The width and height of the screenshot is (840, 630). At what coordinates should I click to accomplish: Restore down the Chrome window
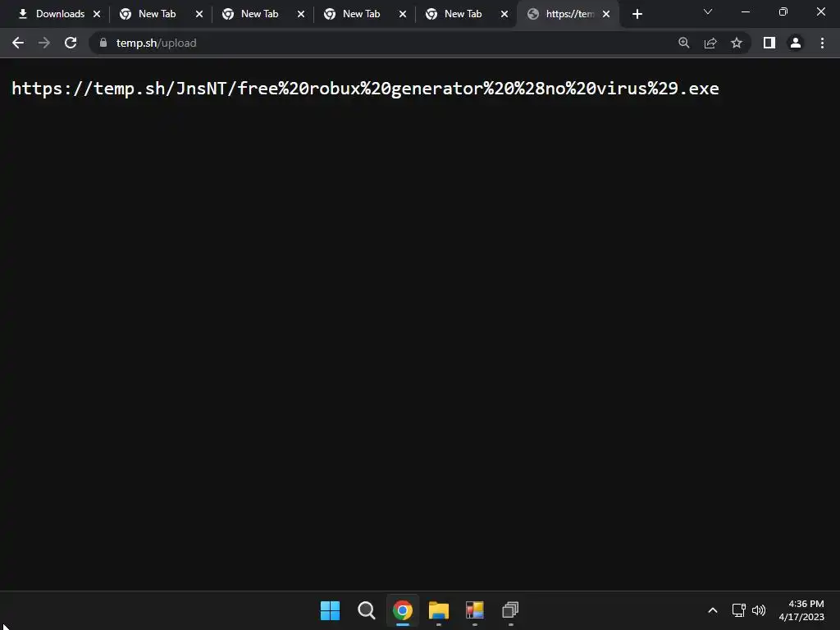pos(783,11)
